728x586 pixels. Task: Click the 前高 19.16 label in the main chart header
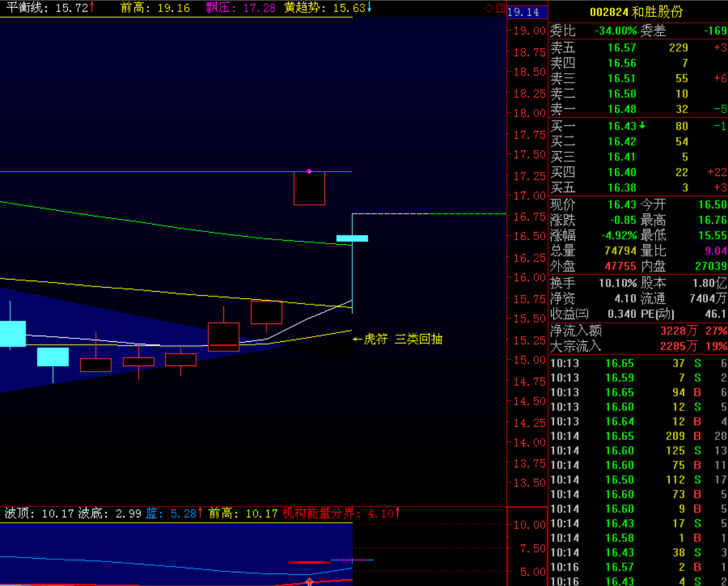tap(155, 8)
